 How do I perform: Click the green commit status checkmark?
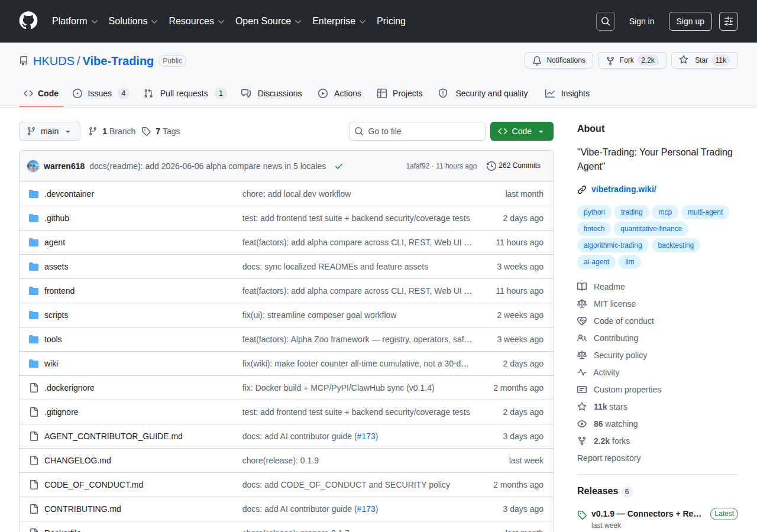pos(339,166)
